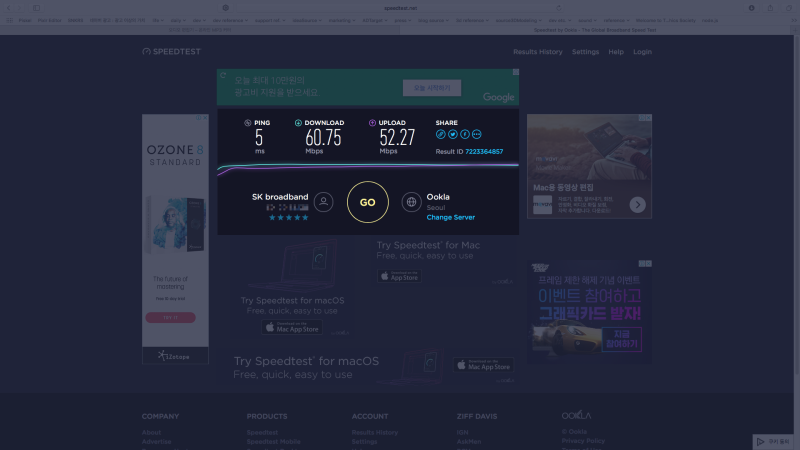Screen dimensions: 800x450
Task: Click the iZotope logo on left ad
Action: coord(174,356)
